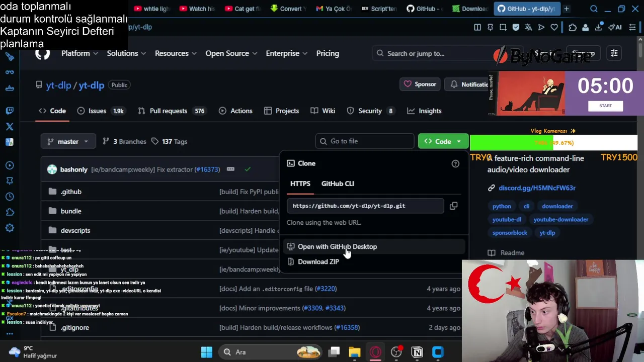
Task: Open the translate panel in the sidebar
Action: click(x=10, y=142)
